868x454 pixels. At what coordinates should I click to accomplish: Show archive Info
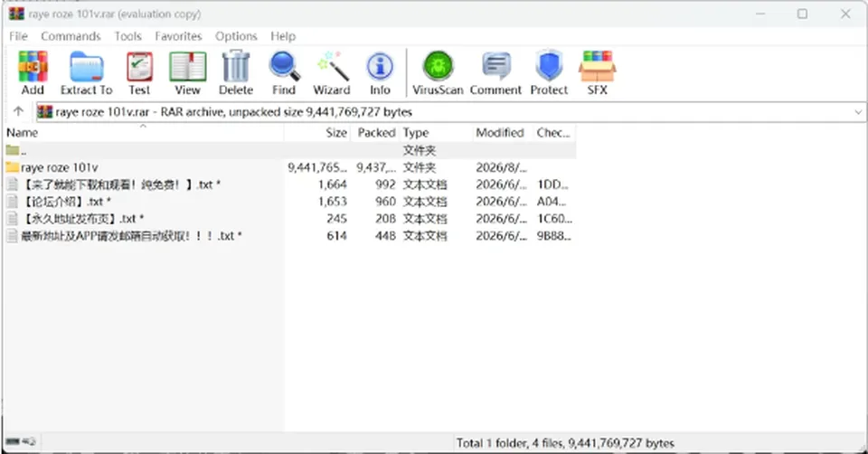380,73
